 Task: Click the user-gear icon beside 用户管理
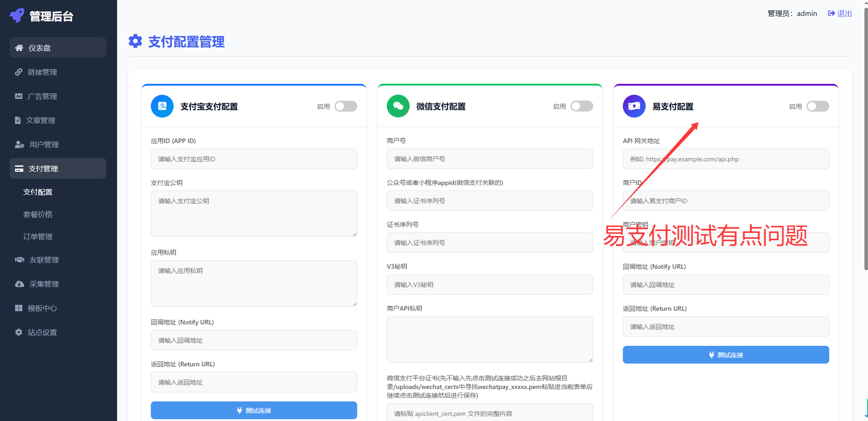click(20, 144)
